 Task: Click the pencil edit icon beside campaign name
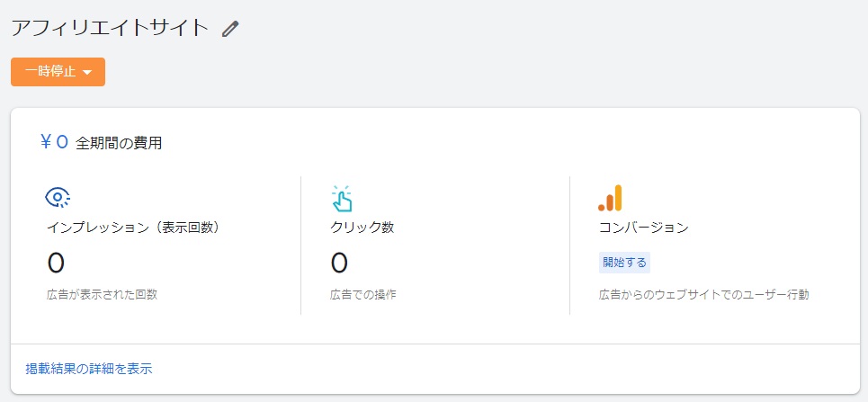click(229, 28)
